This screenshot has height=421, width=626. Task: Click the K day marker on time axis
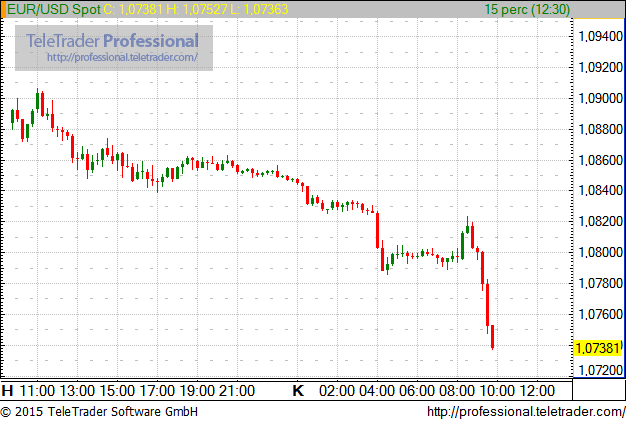298,391
